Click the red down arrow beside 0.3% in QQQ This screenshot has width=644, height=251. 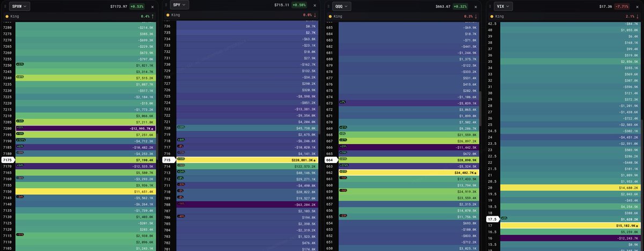[475, 17]
